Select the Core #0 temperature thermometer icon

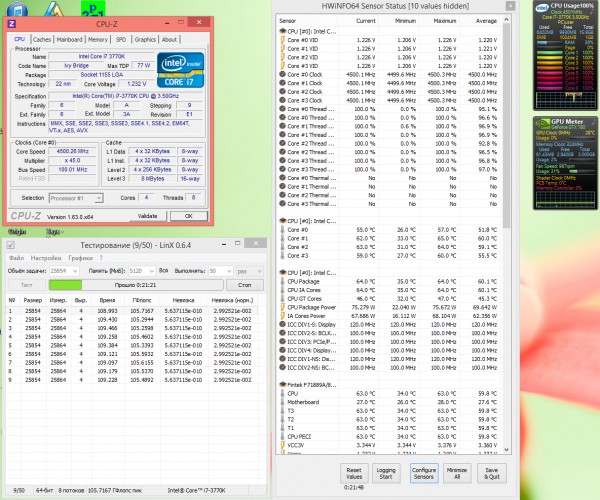(283, 230)
